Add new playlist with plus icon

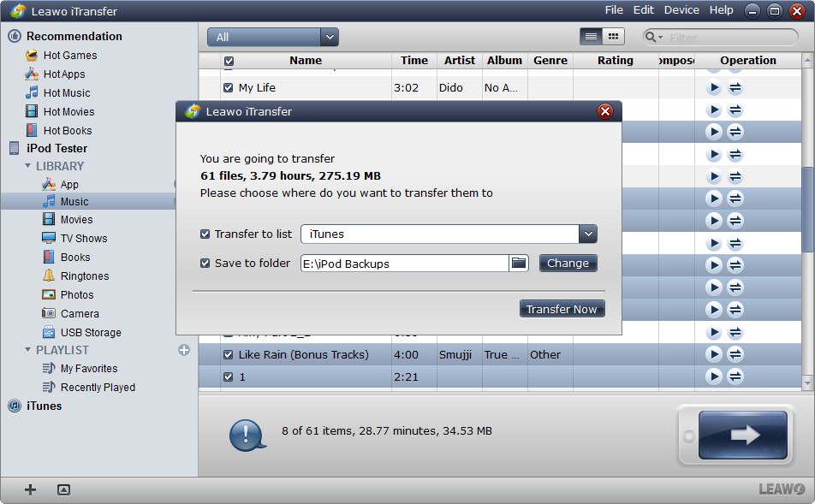tap(184, 350)
